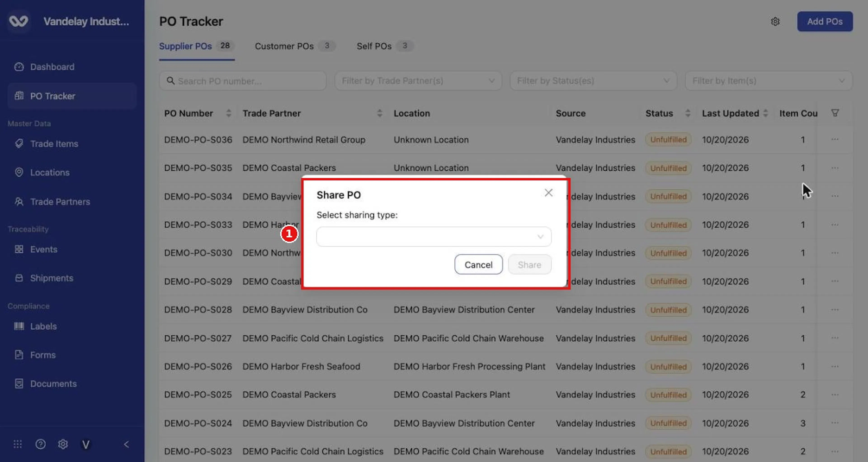Click the Cancel button in Share PO dialog

point(478,264)
